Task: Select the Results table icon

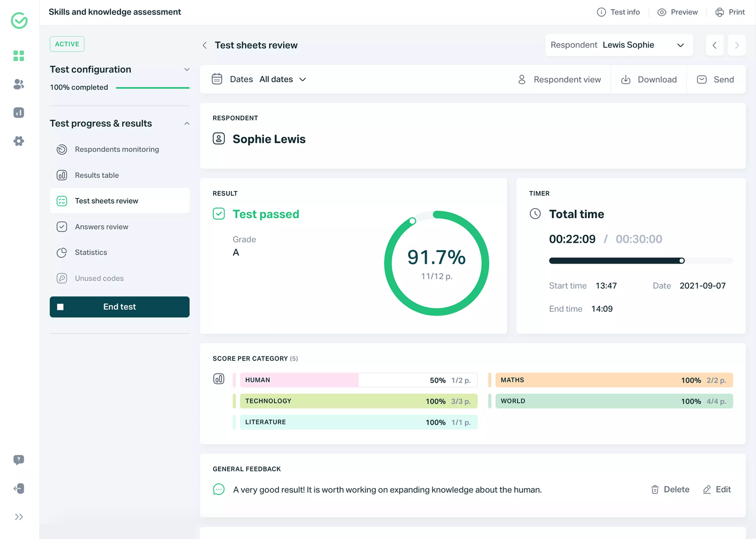Action: tap(62, 175)
